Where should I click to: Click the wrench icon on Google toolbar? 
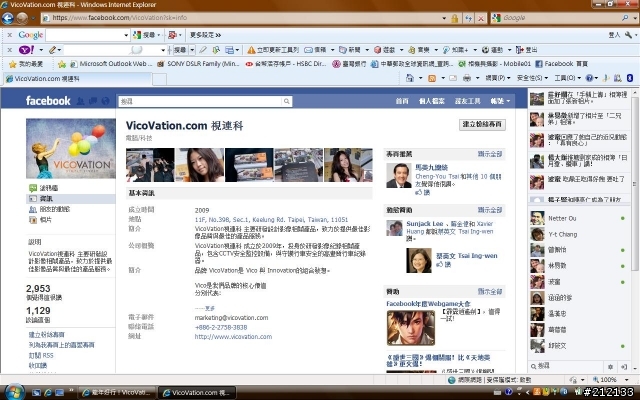pos(629,35)
